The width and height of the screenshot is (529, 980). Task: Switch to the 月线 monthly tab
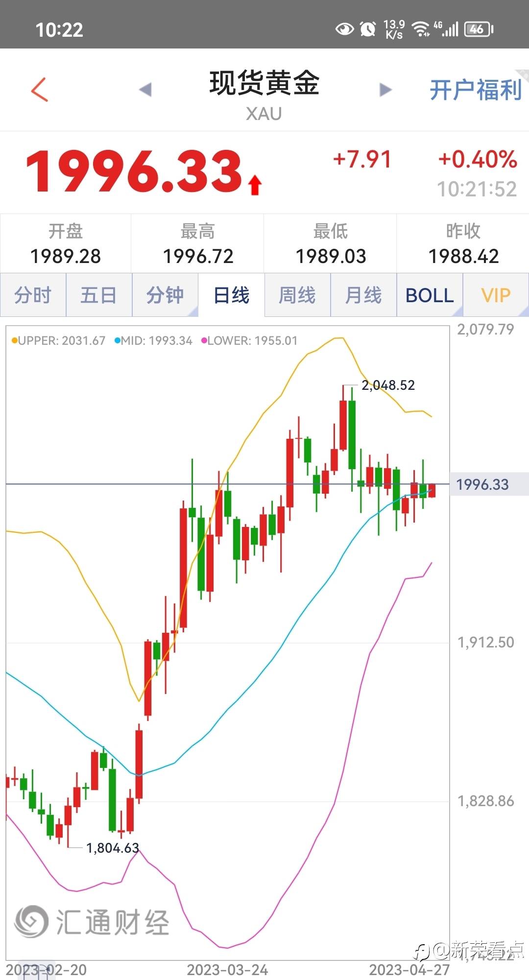[363, 295]
